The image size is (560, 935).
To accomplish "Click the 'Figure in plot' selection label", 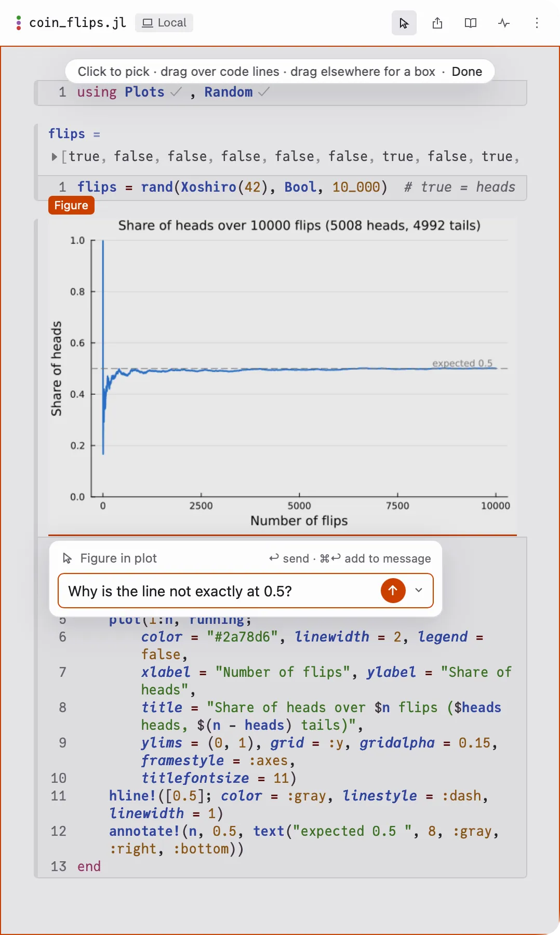I will point(118,558).
